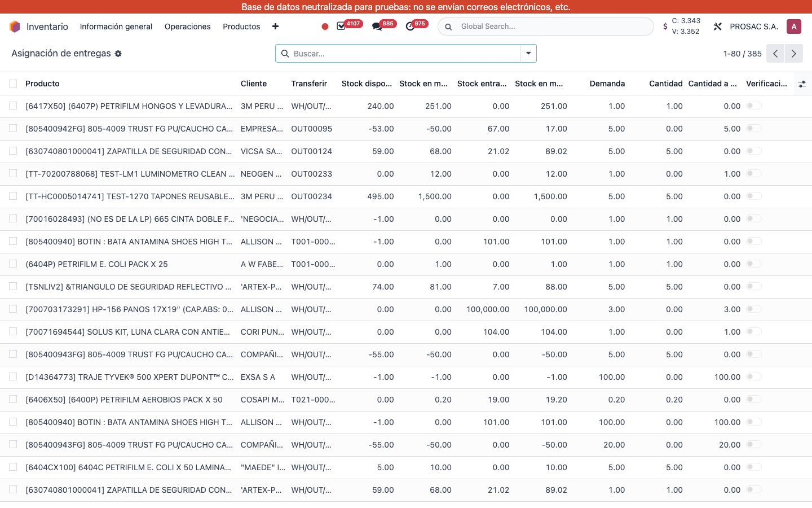Toggle verification switch on SOLUS KIT row
This screenshot has height=508, width=812.
click(x=754, y=331)
